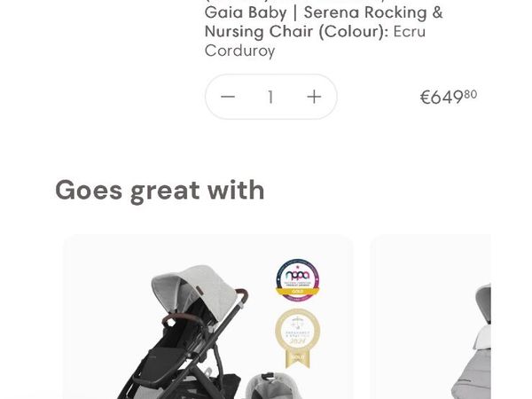Viewport: 532px width, 399px height.
Task: Decrease quantity with the minus icon
Action: point(228,97)
